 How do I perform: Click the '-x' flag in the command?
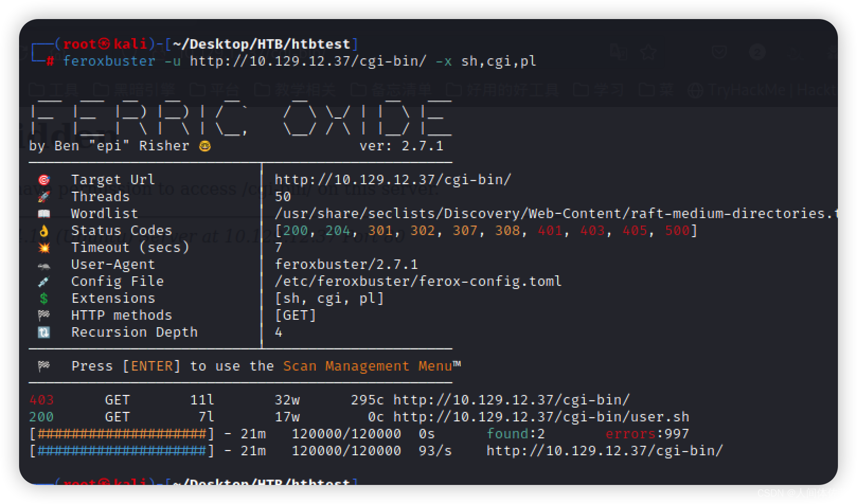pyautogui.click(x=444, y=61)
